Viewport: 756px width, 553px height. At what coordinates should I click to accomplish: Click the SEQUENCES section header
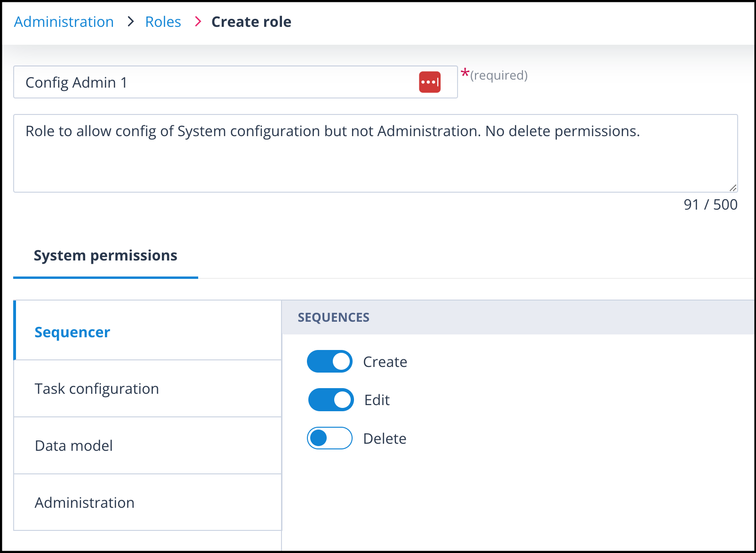pos(518,317)
